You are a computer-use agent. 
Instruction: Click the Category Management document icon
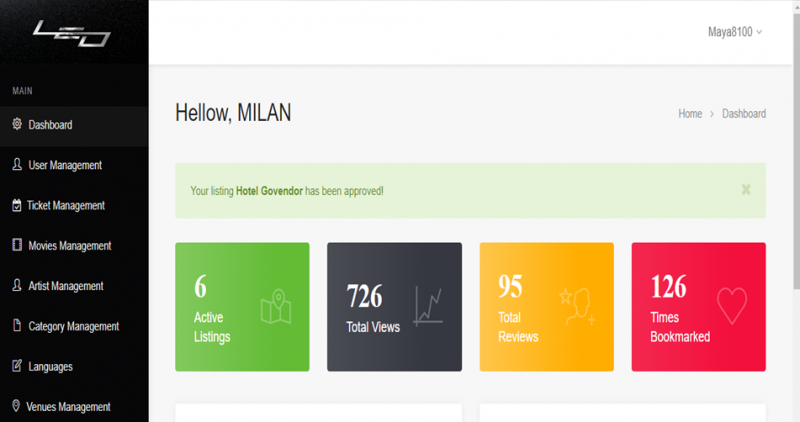point(17,326)
